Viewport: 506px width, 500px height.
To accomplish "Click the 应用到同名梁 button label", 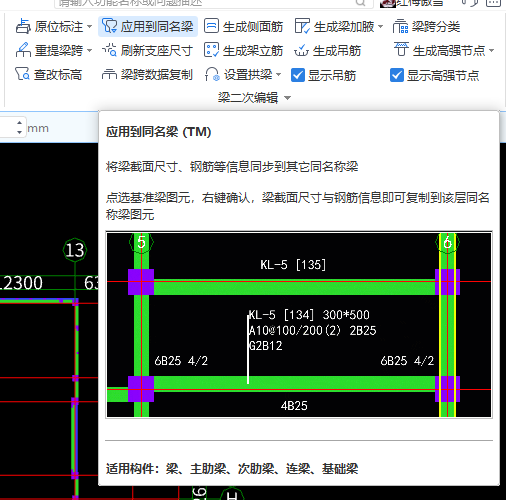I will click(x=157, y=26).
